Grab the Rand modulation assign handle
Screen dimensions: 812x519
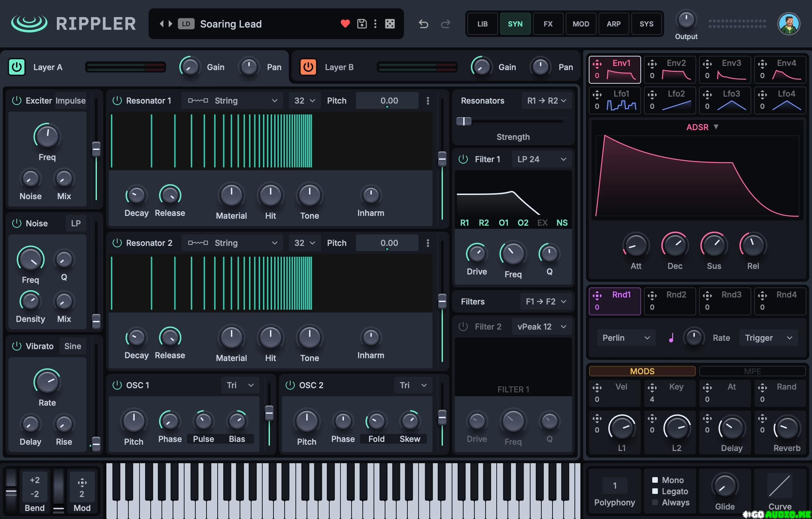point(762,388)
